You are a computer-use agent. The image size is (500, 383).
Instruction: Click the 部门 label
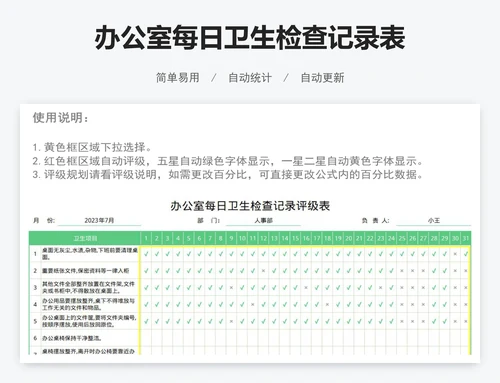tap(208, 221)
